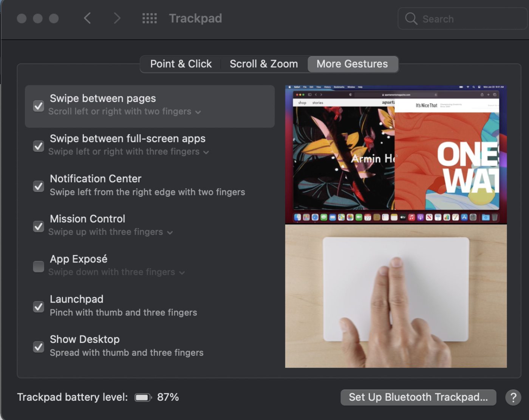Expand Swipe between pages finger options
The height and width of the screenshot is (420, 529).
[198, 112]
